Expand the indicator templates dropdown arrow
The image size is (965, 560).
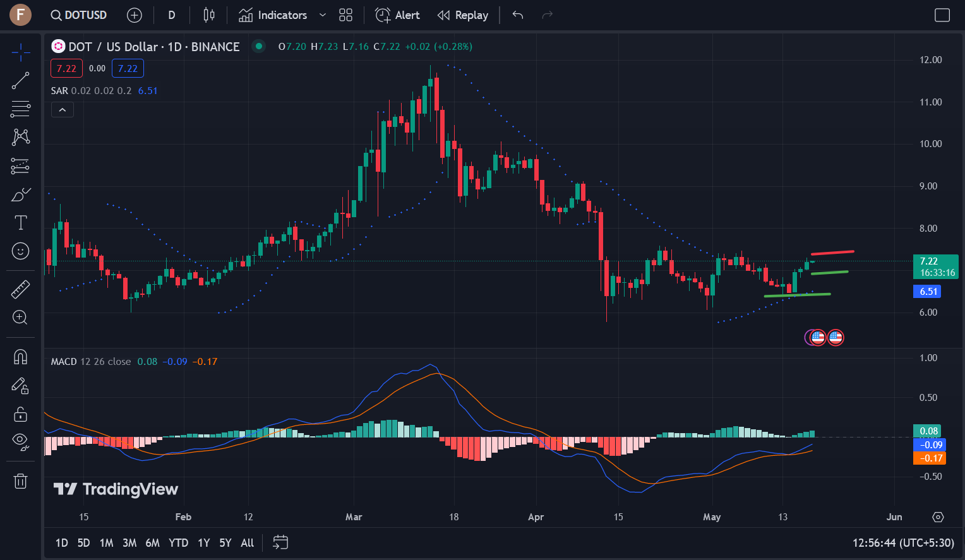click(323, 15)
